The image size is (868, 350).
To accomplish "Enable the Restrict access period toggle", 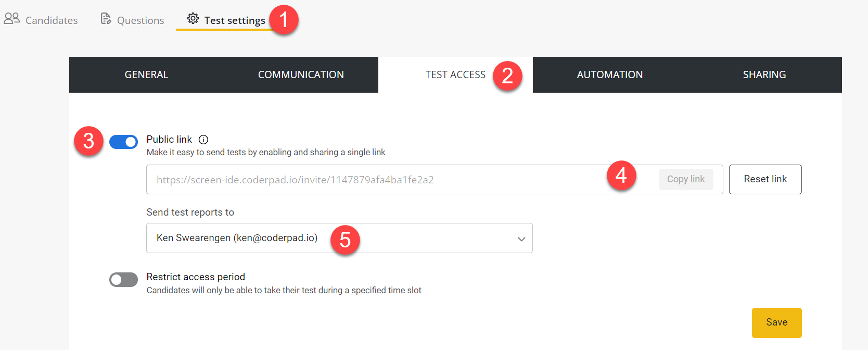I will pos(123,280).
